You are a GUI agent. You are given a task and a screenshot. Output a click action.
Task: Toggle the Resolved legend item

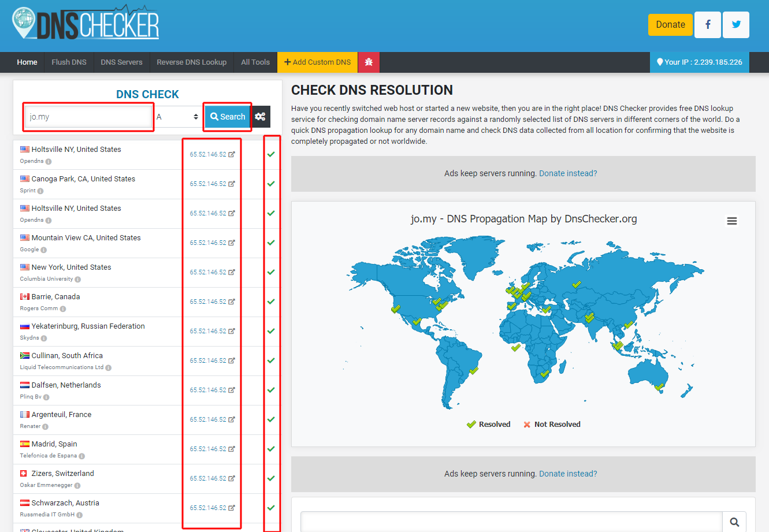(489, 425)
